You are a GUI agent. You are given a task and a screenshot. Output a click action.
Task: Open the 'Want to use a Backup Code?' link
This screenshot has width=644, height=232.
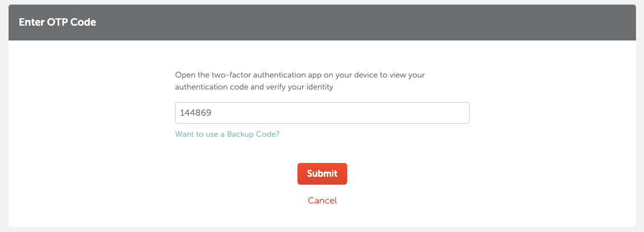pyautogui.click(x=227, y=135)
